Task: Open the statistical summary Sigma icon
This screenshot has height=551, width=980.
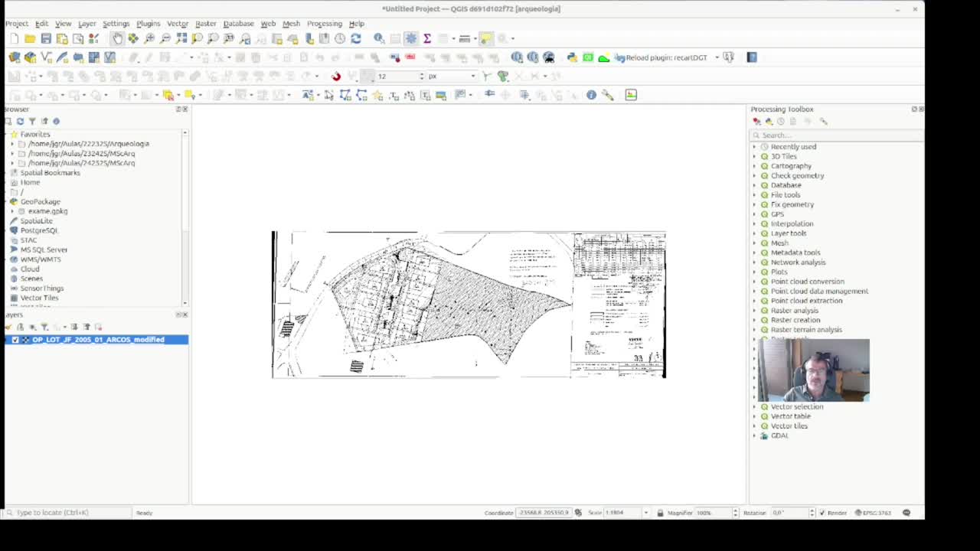Action: click(x=427, y=38)
